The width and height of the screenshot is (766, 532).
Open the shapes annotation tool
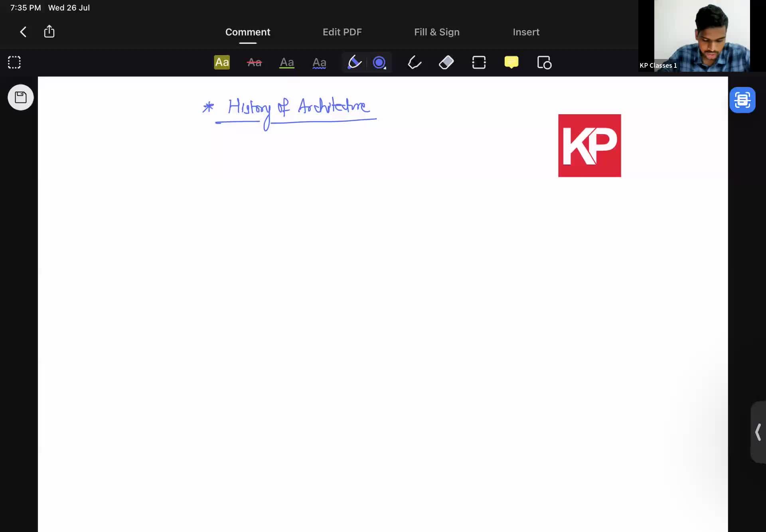click(x=544, y=63)
